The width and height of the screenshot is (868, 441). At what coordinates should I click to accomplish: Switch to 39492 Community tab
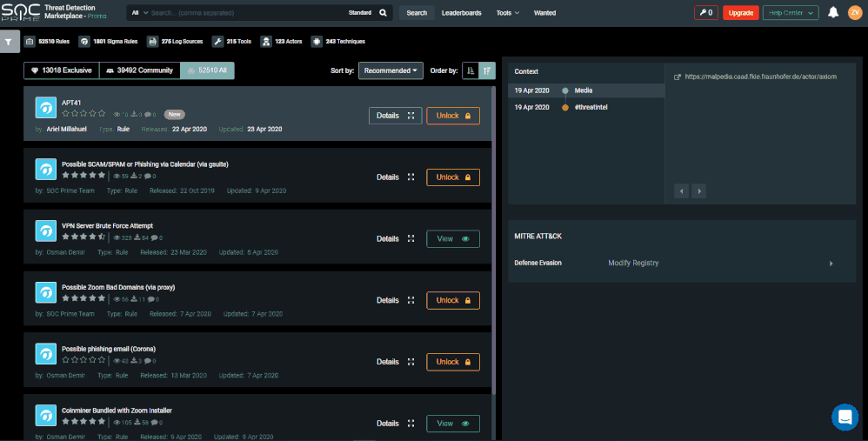[139, 70]
